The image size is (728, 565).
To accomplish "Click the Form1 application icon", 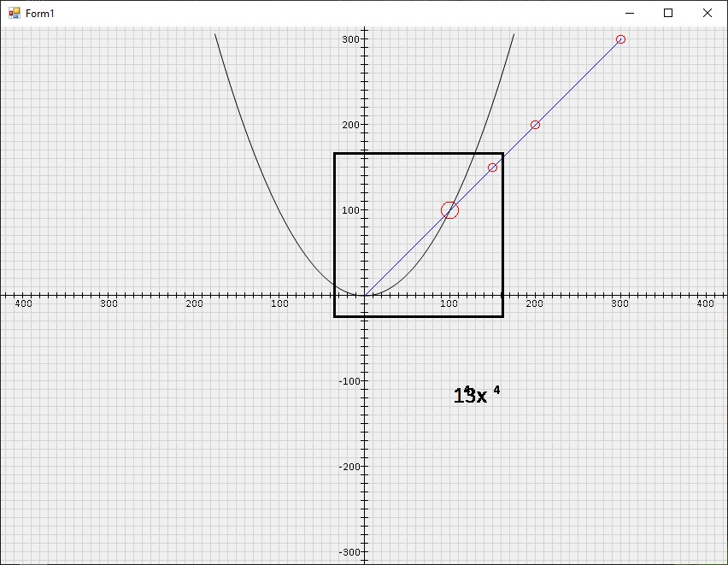I will click(x=14, y=13).
